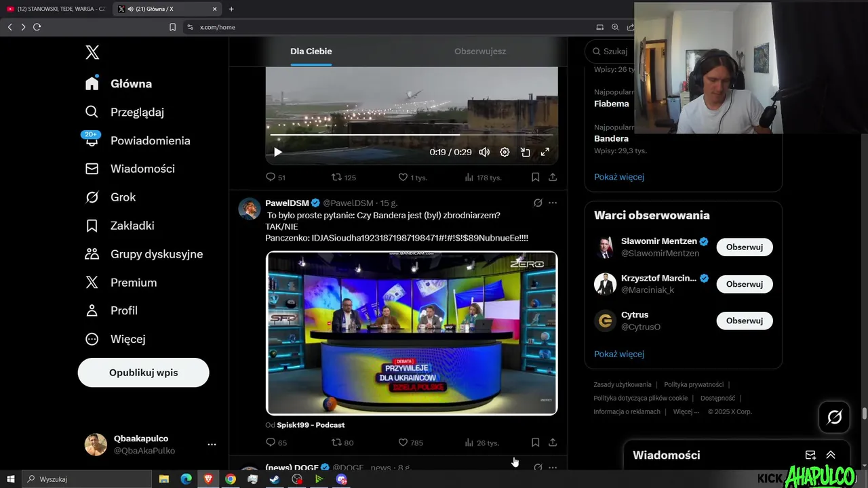Enter video fullscreen mode
The image size is (868, 488).
coord(545,152)
